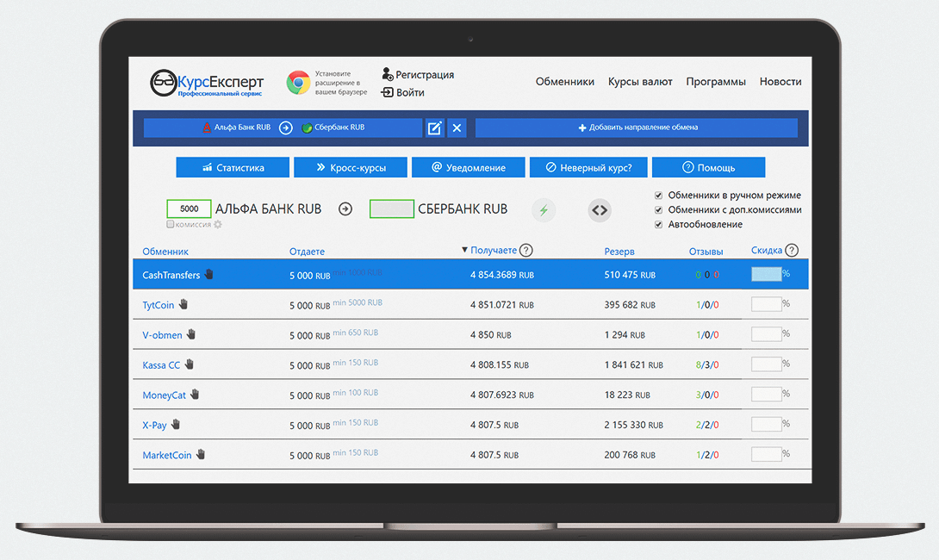This screenshot has height=560, width=939.
Task: Click discount field in V-obmen row
Action: 767,333
